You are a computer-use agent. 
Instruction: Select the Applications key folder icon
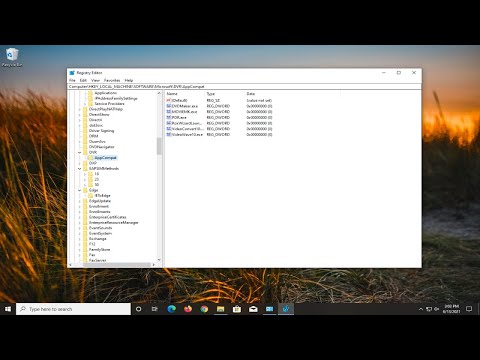pyautogui.click(x=90, y=93)
